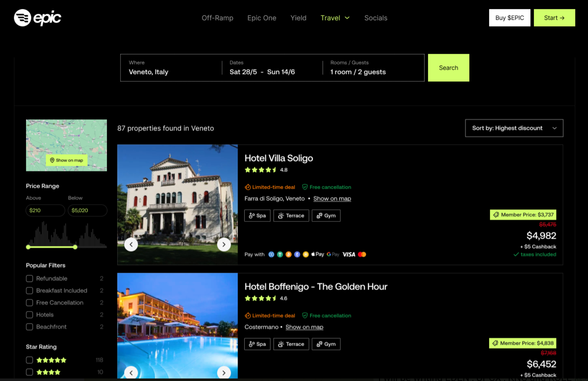Image resolution: width=588 pixels, height=381 pixels.
Task: Tick the Hotels filter checkbox
Action: [30, 315]
